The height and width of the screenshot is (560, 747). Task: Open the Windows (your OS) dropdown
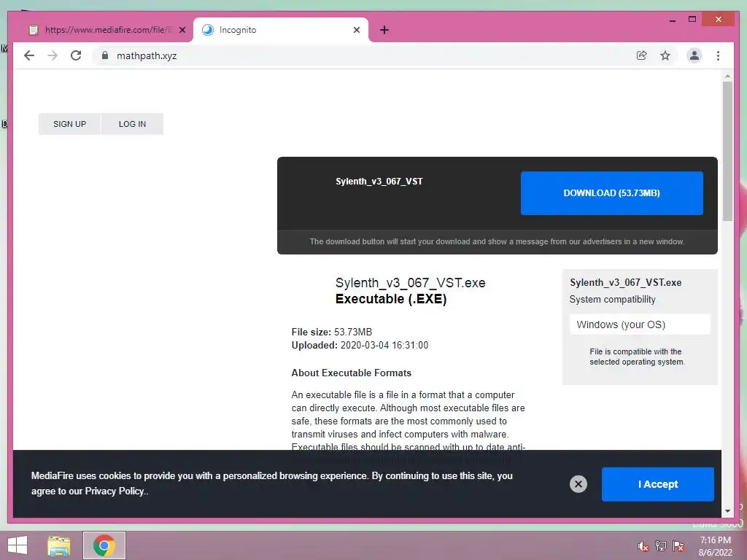click(640, 324)
